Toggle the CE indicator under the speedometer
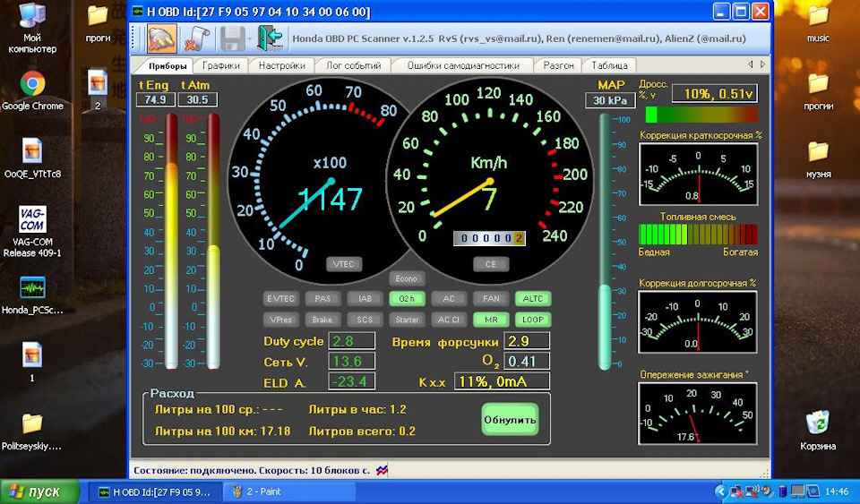The image size is (860, 504). point(490,264)
